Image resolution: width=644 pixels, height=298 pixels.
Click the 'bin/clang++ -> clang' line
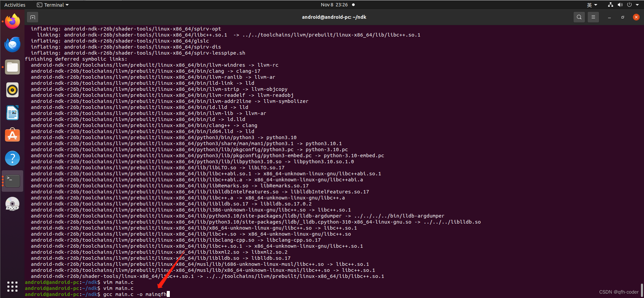(x=144, y=125)
